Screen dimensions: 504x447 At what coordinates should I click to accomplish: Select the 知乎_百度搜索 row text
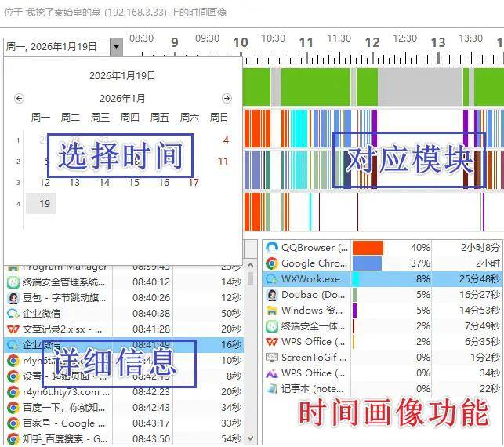(65, 439)
